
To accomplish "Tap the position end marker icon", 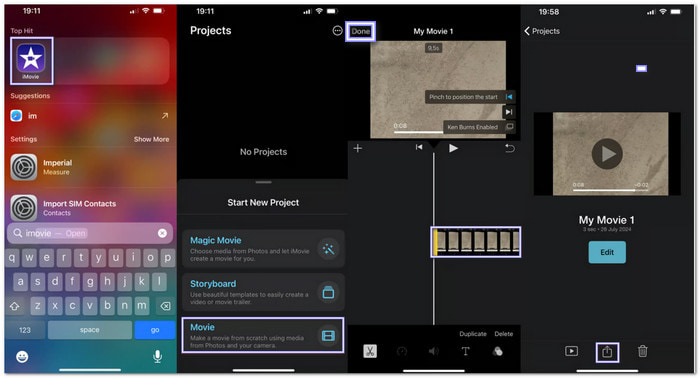I will [x=509, y=112].
